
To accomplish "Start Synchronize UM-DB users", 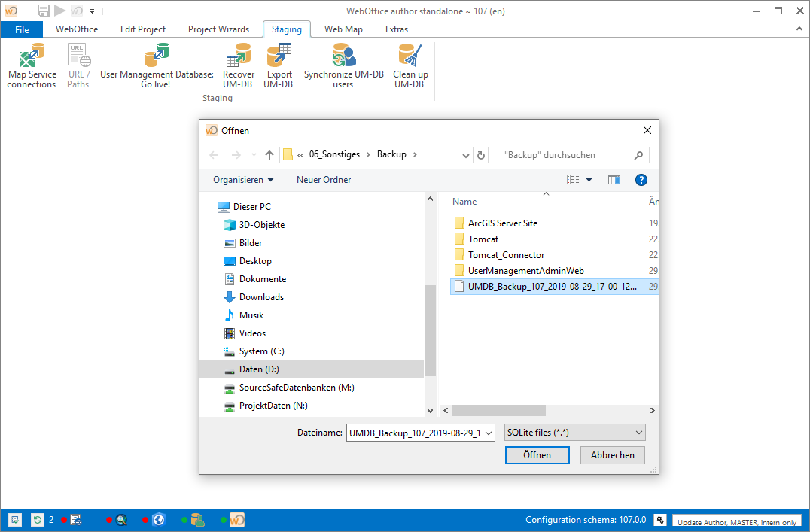I will [x=343, y=64].
